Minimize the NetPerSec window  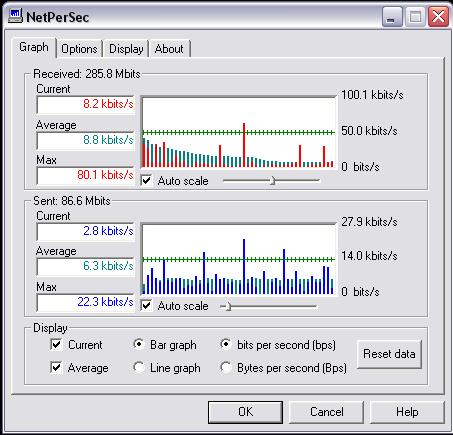tap(391, 17)
